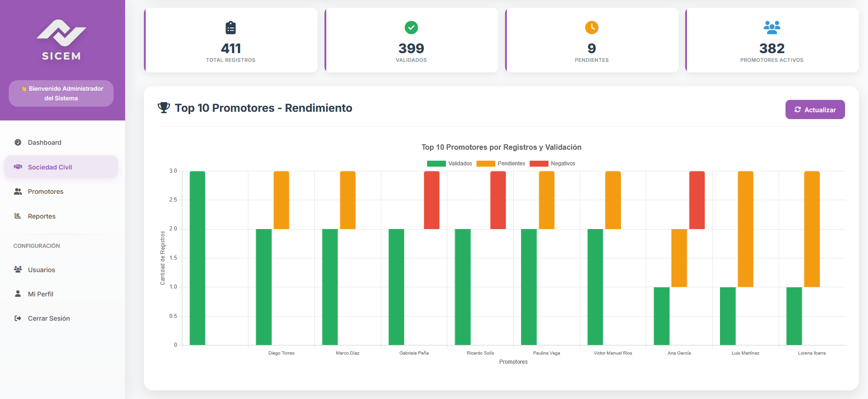The image size is (868, 399).
Task: Click the Promotores x-axis title below the chart
Action: point(513,362)
